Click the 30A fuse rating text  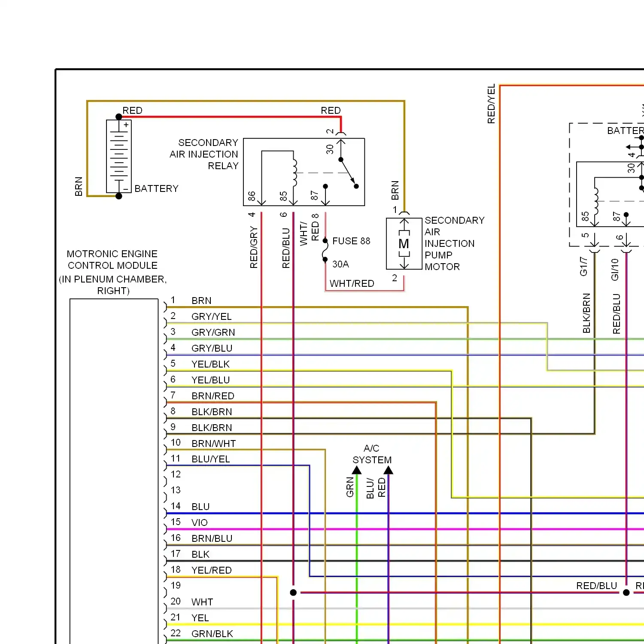click(x=340, y=264)
